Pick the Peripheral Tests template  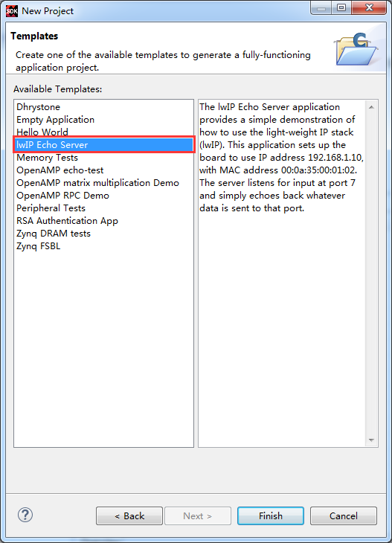[x=104, y=208]
